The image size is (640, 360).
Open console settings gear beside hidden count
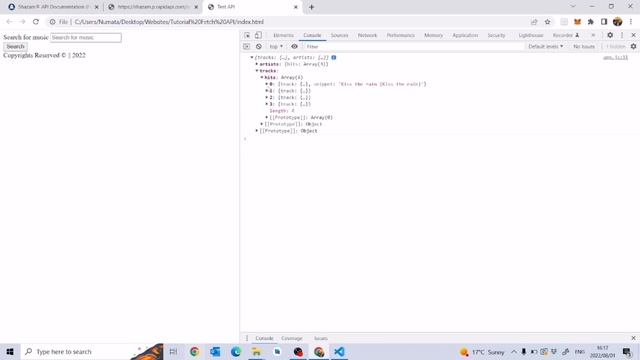633,47
